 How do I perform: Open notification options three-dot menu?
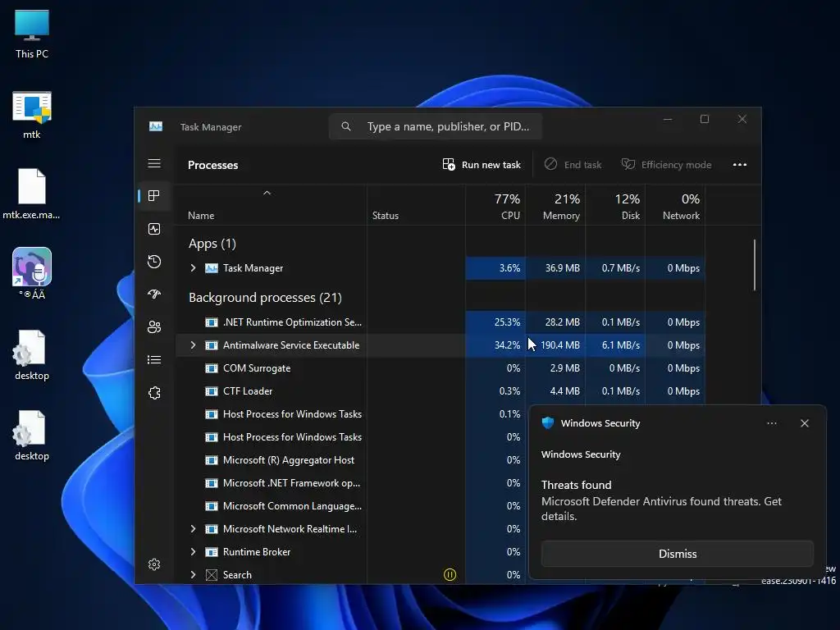772,423
